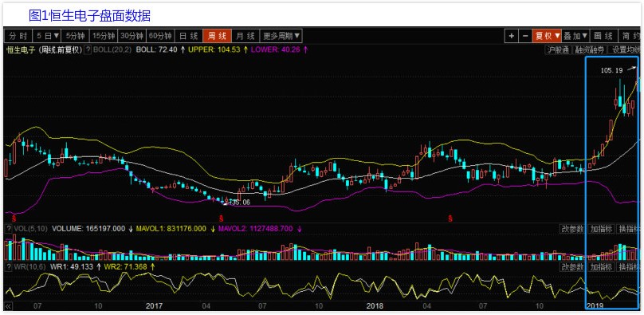Click the MAVOL1: 831176.000 value
644x315 pixels.
[x=171, y=228]
